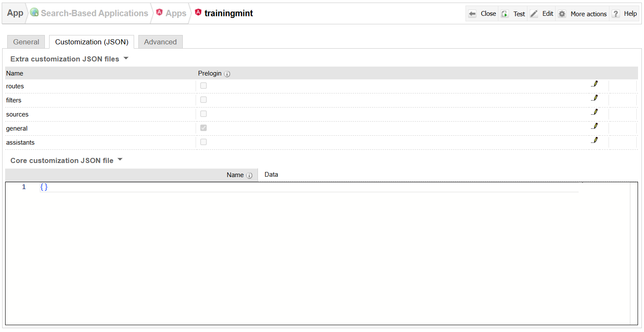Click the globe icon beside Search-Based Applications

pos(35,12)
